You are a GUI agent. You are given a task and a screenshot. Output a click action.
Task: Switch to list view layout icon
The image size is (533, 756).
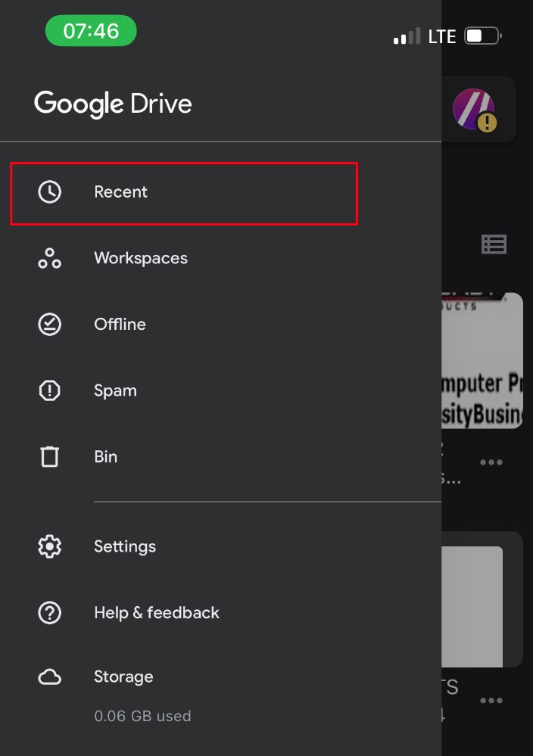[x=494, y=244]
